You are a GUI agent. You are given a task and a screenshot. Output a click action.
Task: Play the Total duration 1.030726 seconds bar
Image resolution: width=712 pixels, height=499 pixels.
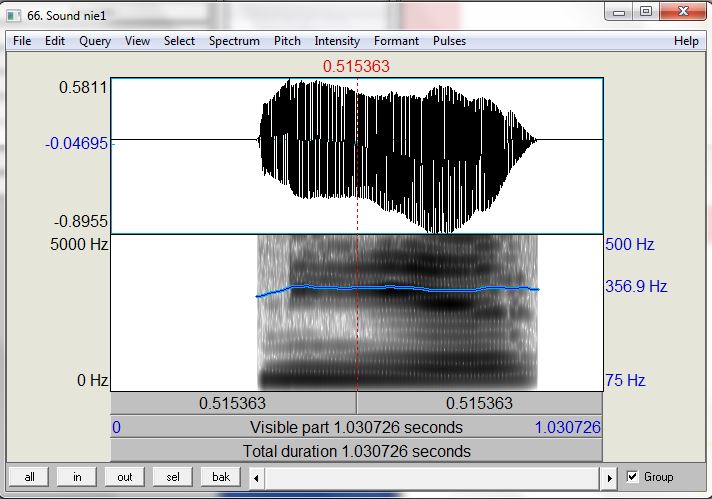click(356, 451)
